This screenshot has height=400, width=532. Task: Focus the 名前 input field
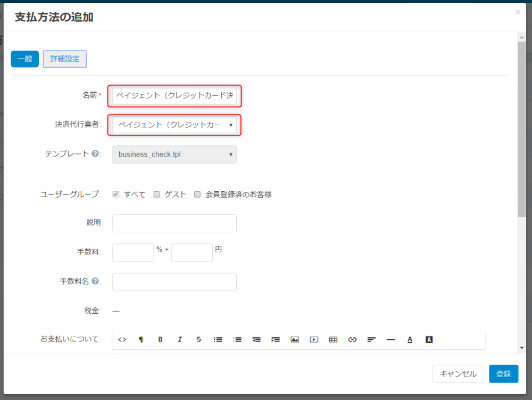point(174,95)
